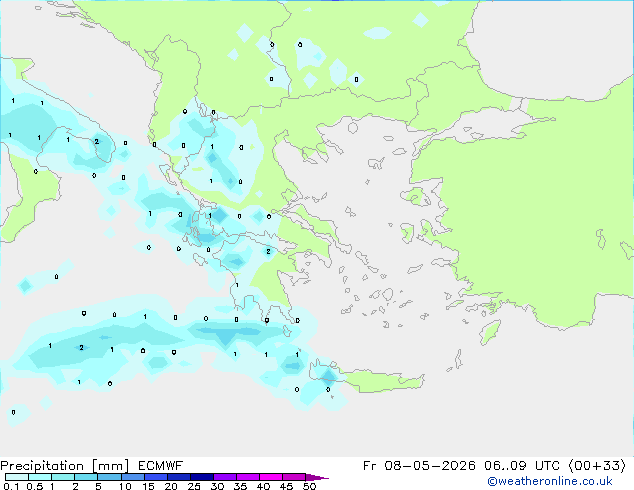
Task: Click the '0.5' legend scale label
Action: point(35,486)
